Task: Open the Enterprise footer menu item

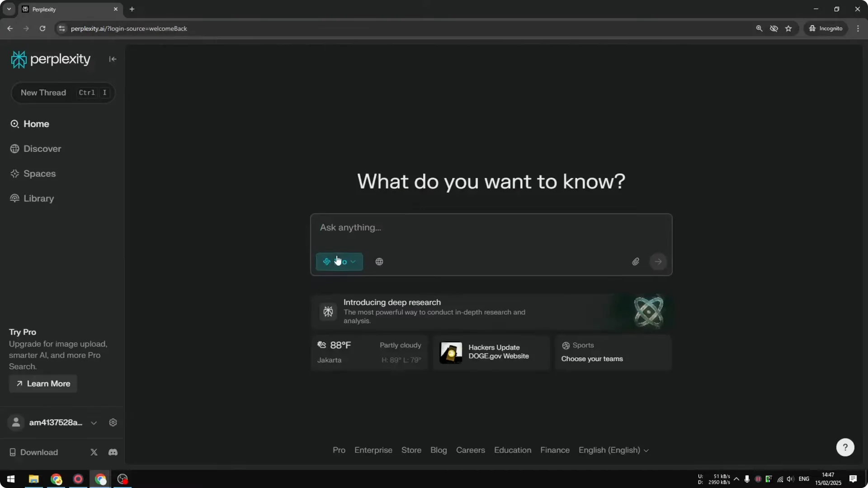Action: pos(373,450)
